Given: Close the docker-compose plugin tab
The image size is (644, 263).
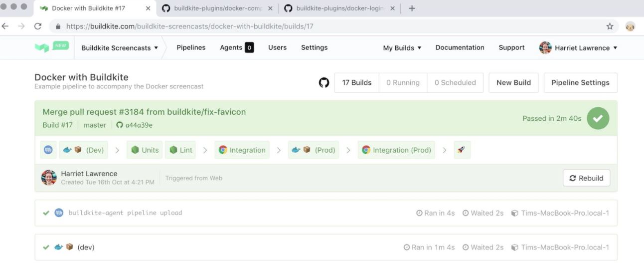Looking at the screenshot, I should 271,8.
